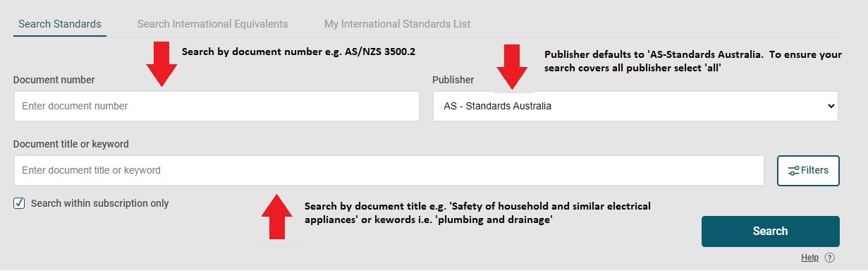
Task: Focus the Document number input field
Action: [x=216, y=106]
